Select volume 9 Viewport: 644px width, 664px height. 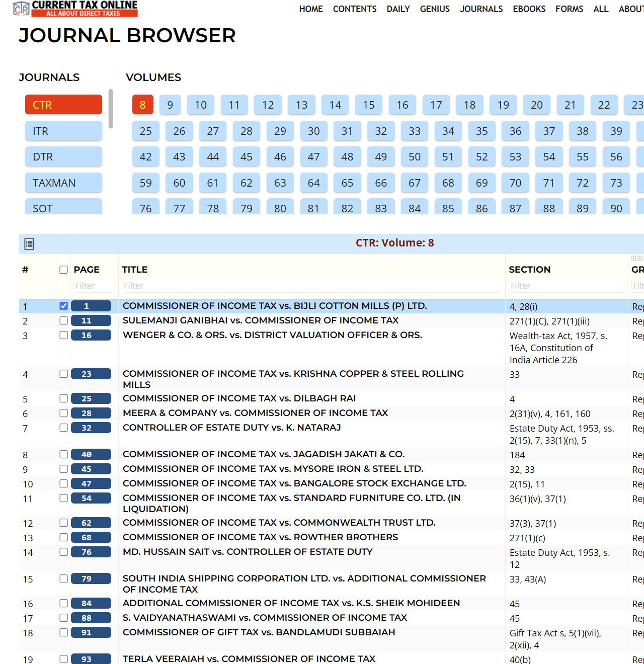pyautogui.click(x=171, y=105)
